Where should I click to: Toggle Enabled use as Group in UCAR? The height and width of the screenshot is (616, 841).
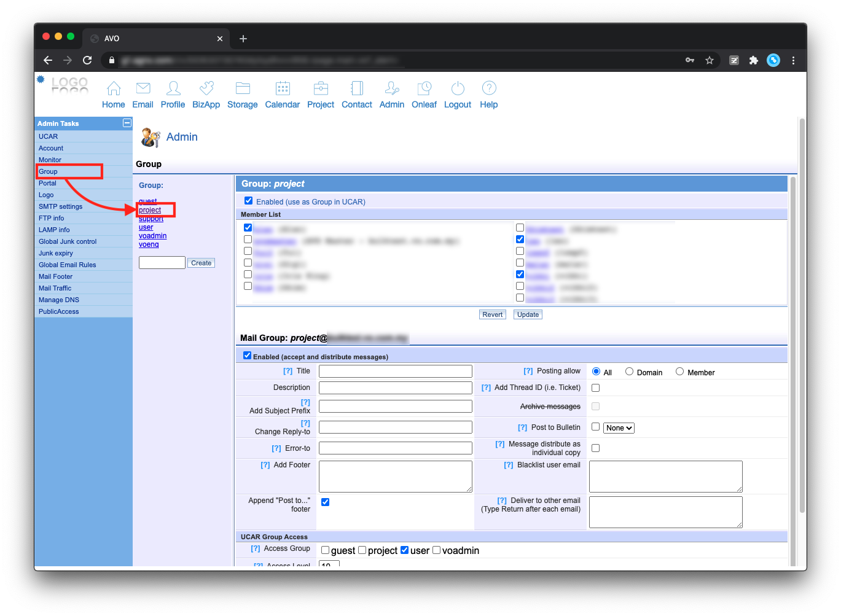(248, 201)
